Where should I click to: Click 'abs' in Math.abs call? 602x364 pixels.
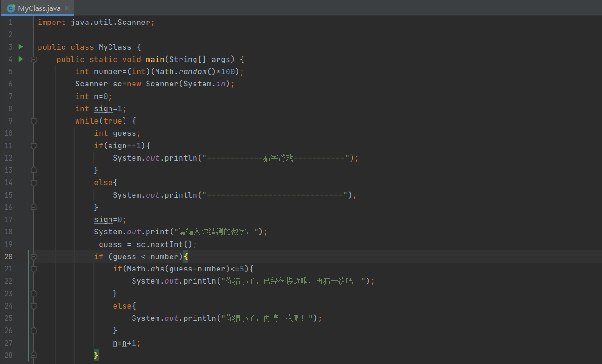coord(157,269)
